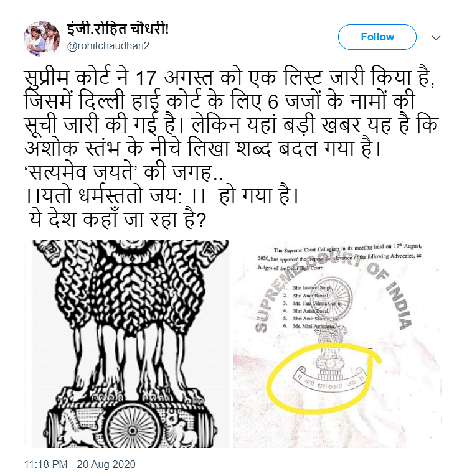467x476 pixels.
Task: Click the tweet timestamp 11:18 PM
Action: point(45,464)
